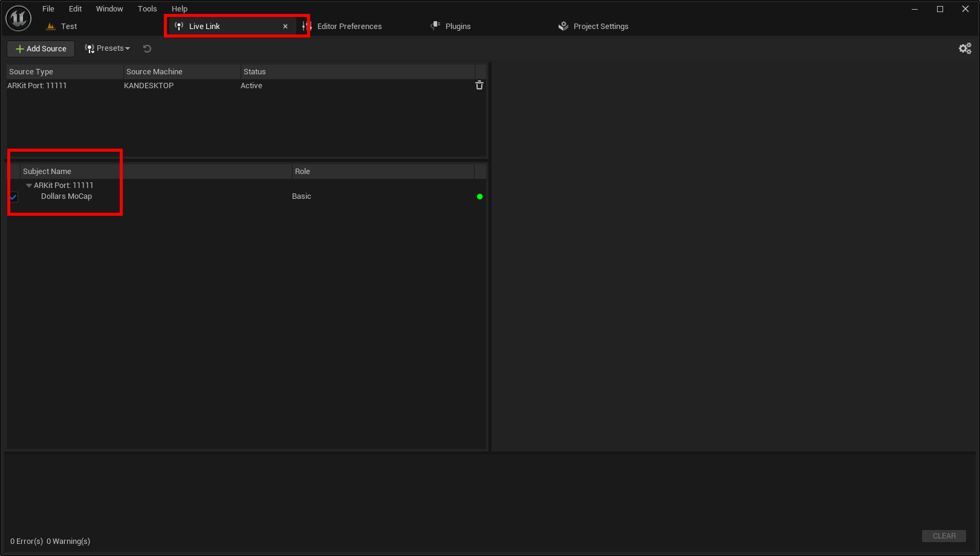Select the Dollars MoCap subject
Image resolution: width=980 pixels, height=556 pixels.
tap(67, 196)
